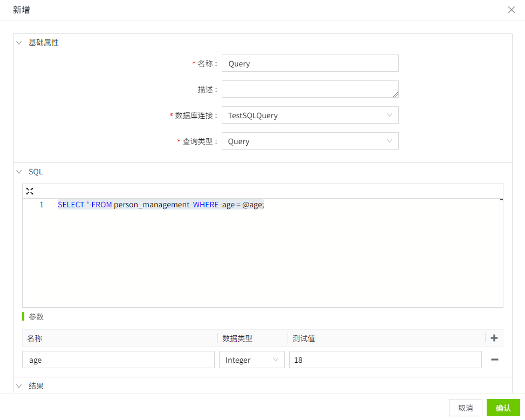Viewport: 525px width, 420px height.
Task: Change the Integer data type dropdown
Action: point(251,360)
